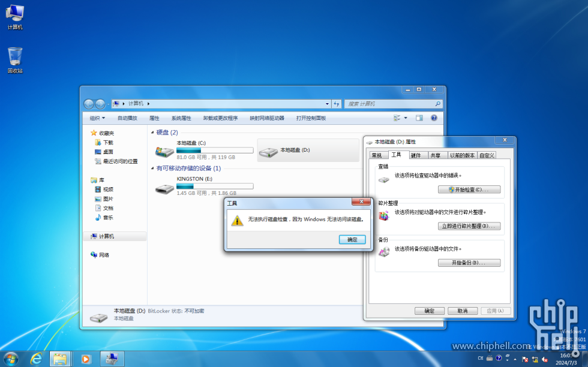
Task: Open the view options dropdown arrow
Action: click(406, 118)
